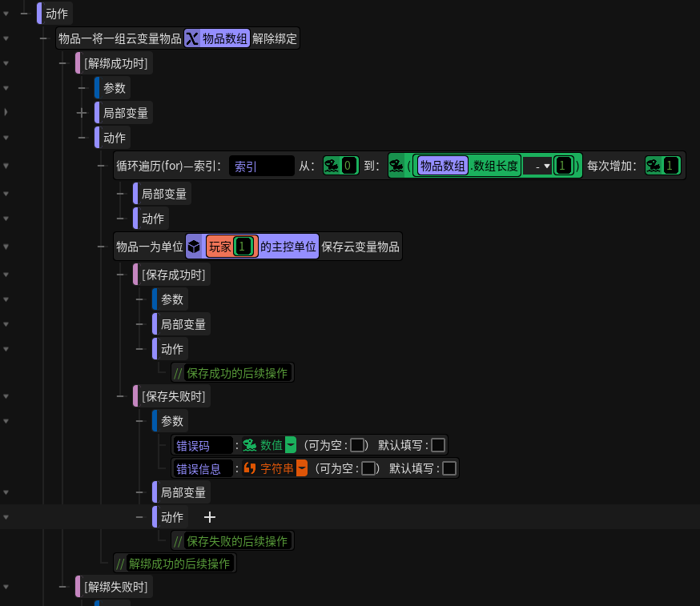Click the cube unit icon before 玩家
This screenshot has height=606, width=700.
194,247
